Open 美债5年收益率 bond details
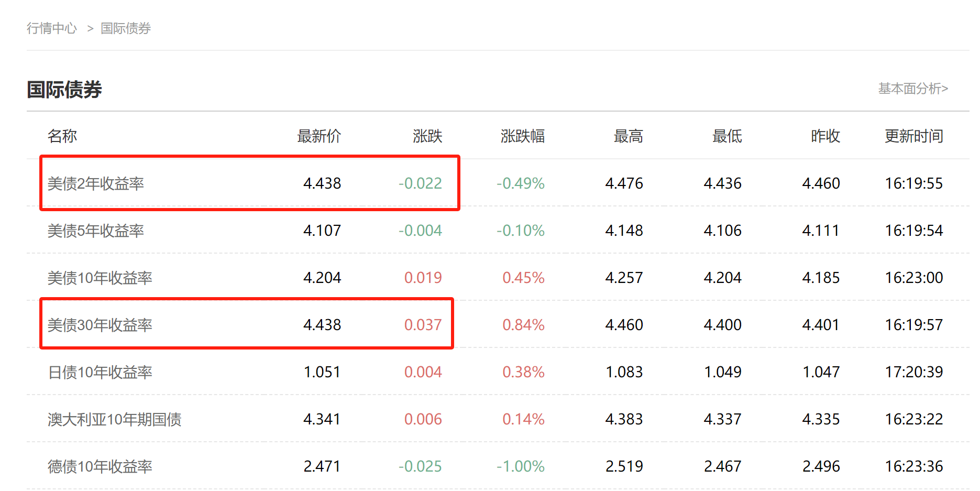 tap(96, 231)
